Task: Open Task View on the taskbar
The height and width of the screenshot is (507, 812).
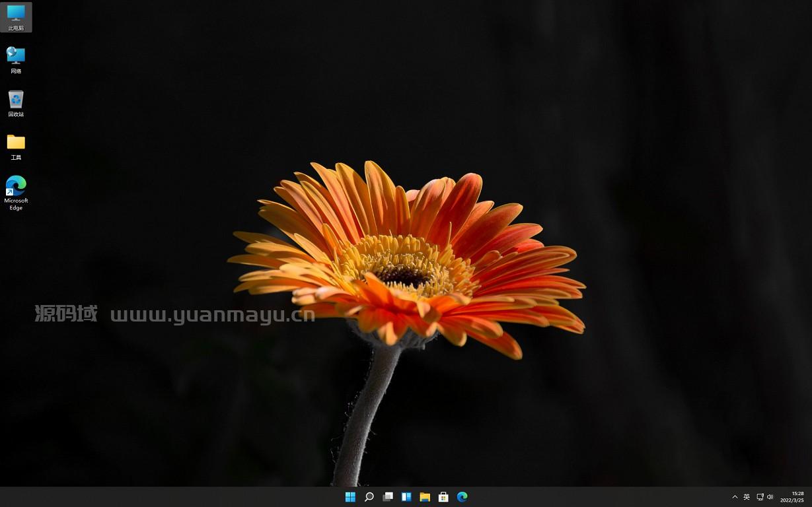Action: point(388,496)
